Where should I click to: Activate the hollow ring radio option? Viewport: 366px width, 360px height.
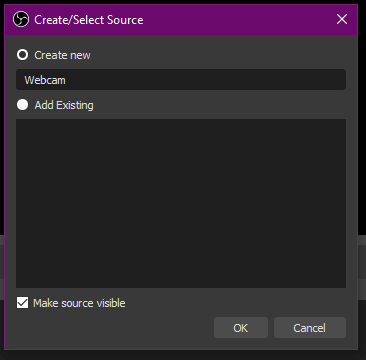tap(22, 55)
